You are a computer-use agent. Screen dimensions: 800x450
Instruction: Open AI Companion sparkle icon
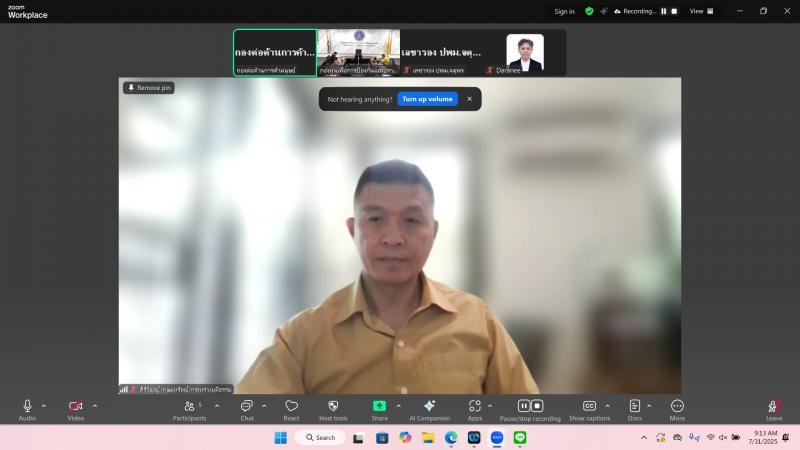tap(430, 406)
